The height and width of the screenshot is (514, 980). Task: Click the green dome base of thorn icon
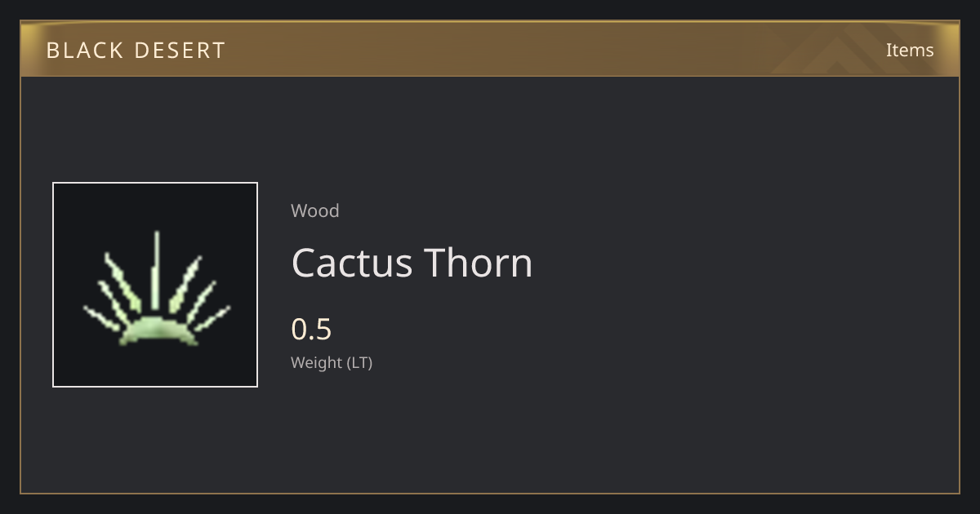[157, 330]
